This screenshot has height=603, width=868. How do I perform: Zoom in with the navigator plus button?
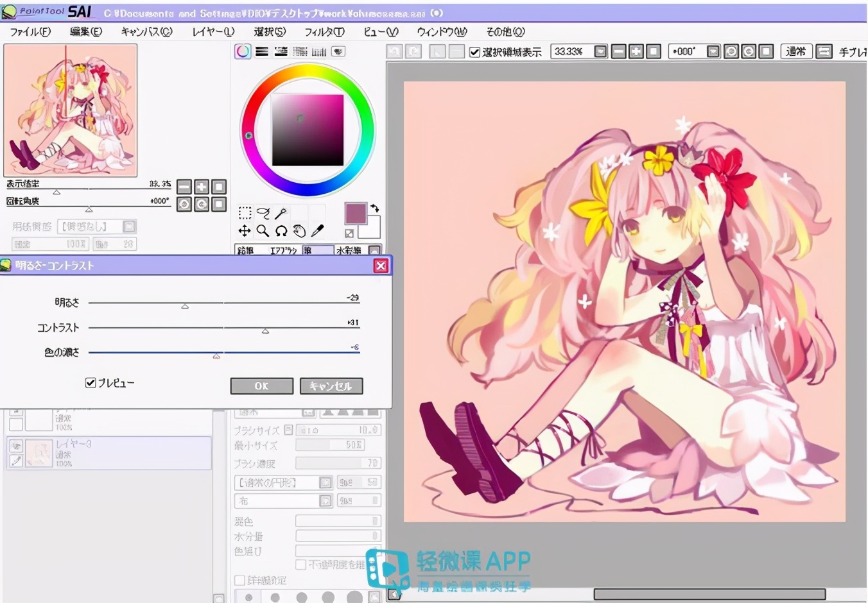click(202, 187)
